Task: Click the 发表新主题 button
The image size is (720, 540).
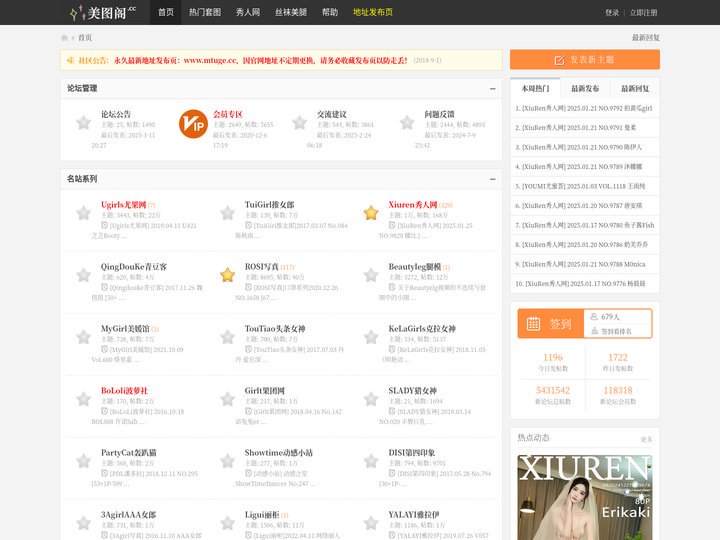Action: pos(585,60)
